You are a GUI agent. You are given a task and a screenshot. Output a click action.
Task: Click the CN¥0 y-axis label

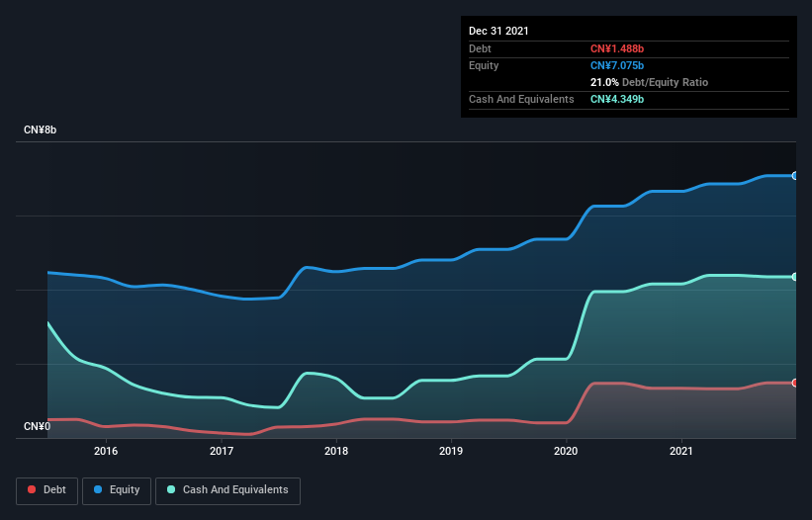(x=37, y=426)
